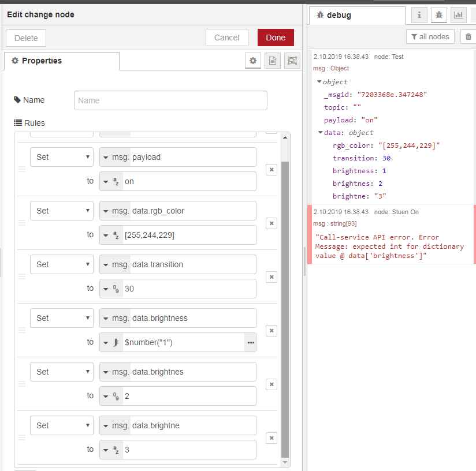
Task: Select the node properties gear icon
Action: (252, 61)
